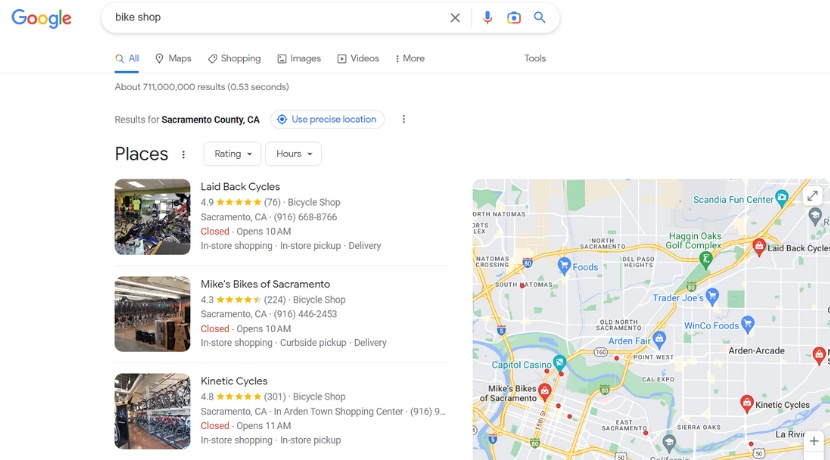Open the Tools options

tap(535, 59)
